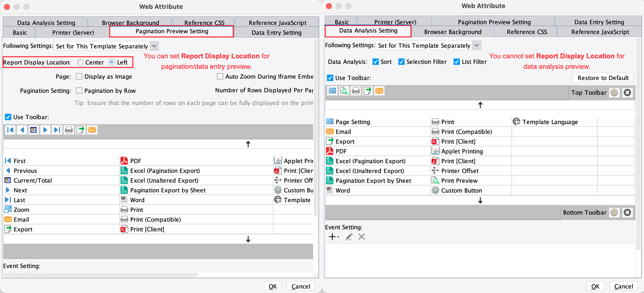The width and height of the screenshot is (644, 293).
Task: Select Left report display location
Action: [112, 62]
